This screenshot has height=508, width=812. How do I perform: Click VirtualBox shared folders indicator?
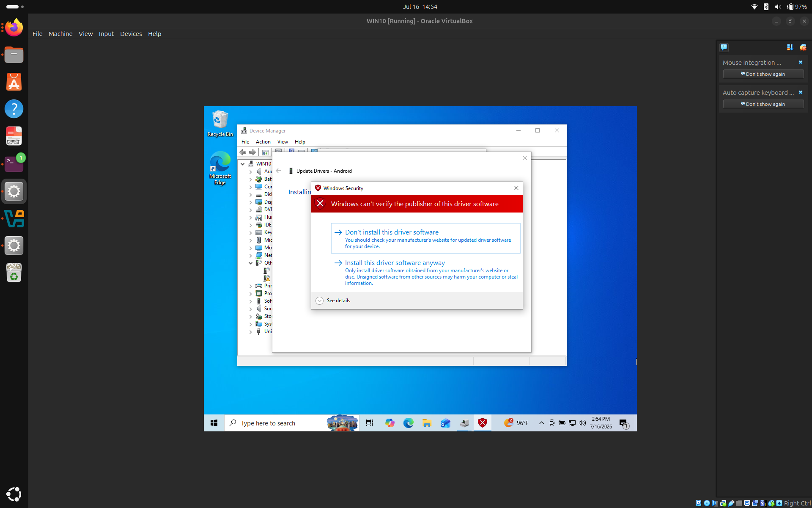[x=739, y=503]
